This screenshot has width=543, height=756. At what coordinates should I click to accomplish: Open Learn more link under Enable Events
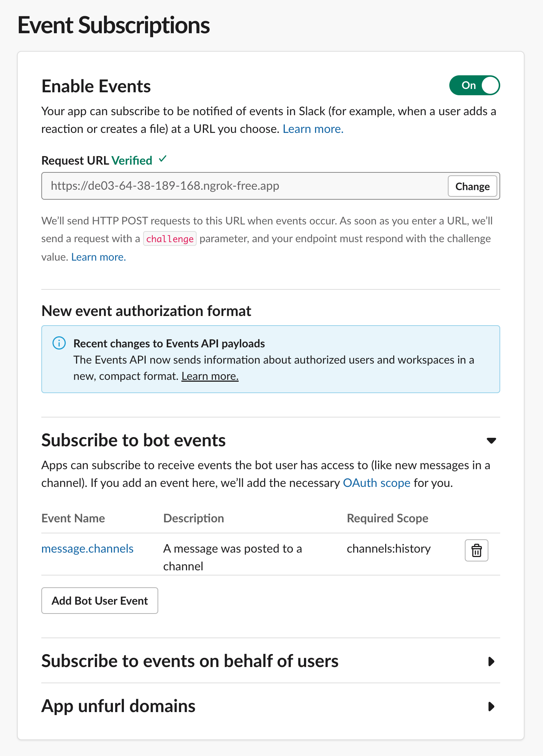(x=313, y=129)
